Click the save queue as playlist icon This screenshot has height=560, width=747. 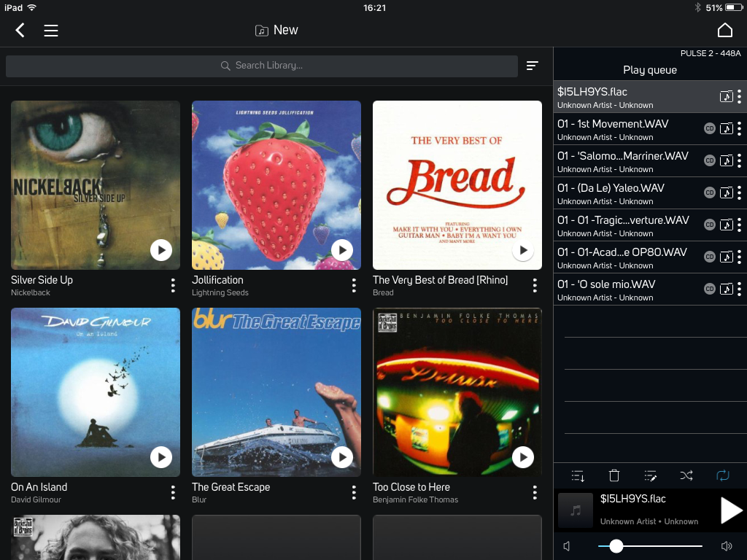578,475
